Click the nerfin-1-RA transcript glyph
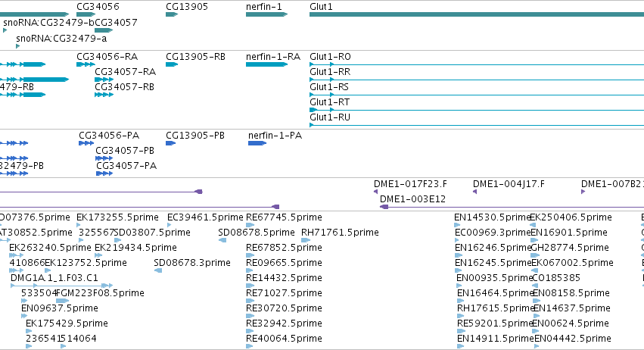Screen dimensions: 644x350 [266, 64]
